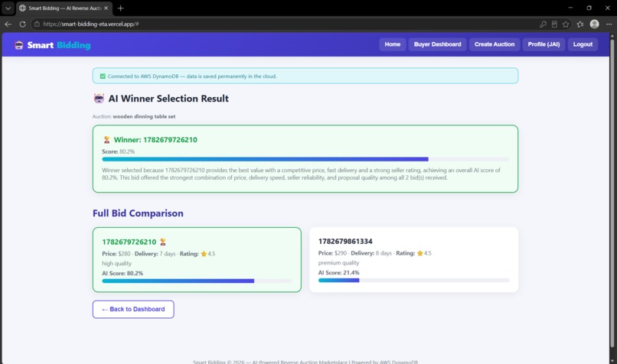Open the Create Auction page
Image resolution: width=617 pixels, height=364 pixels.
coord(495,44)
